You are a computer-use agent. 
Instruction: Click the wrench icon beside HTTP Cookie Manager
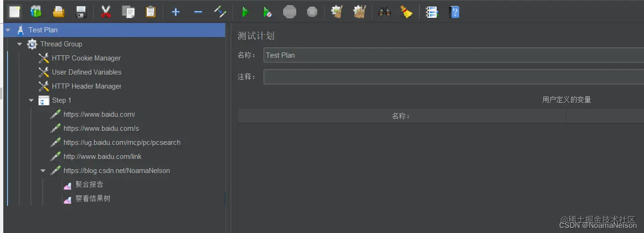click(44, 58)
